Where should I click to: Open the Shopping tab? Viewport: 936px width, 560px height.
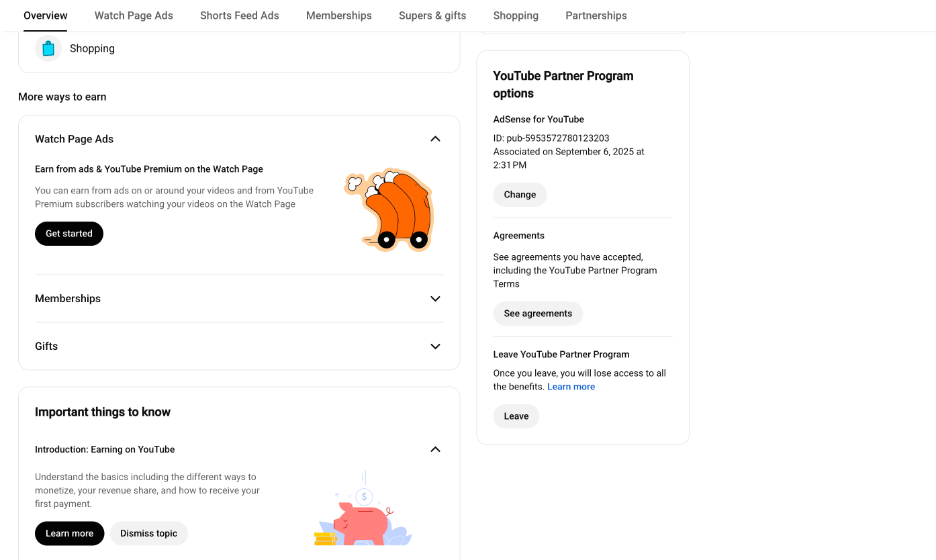tap(516, 15)
